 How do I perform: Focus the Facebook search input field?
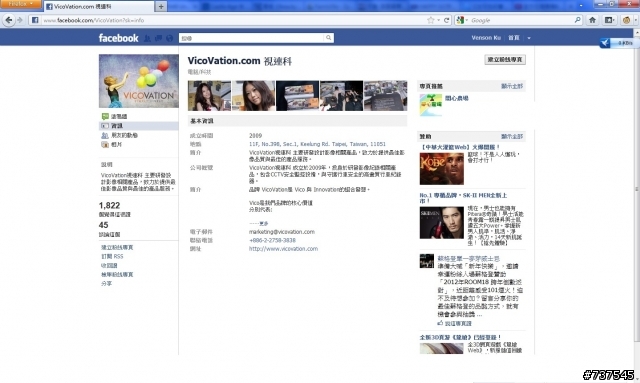pyautogui.click(x=252, y=38)
